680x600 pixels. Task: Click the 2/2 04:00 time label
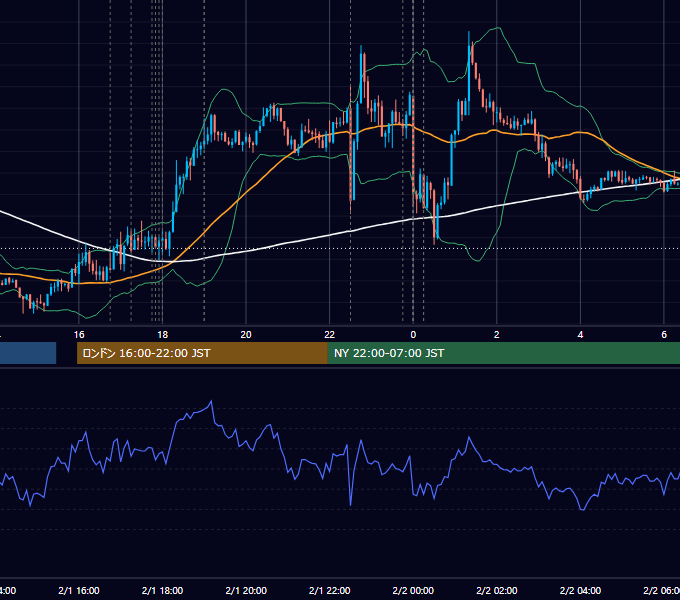[580, 590]
